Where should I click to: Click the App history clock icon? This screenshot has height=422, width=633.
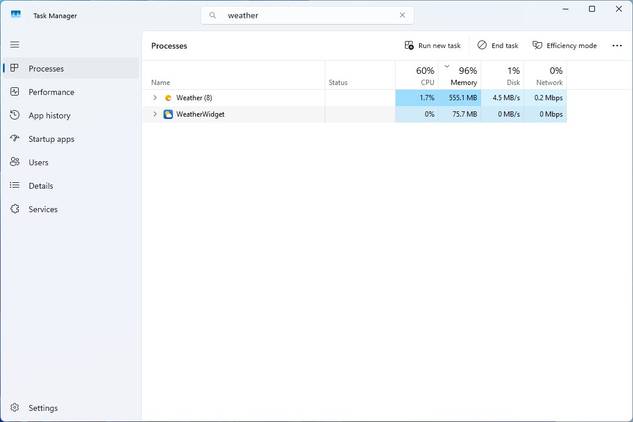[15, 115]
